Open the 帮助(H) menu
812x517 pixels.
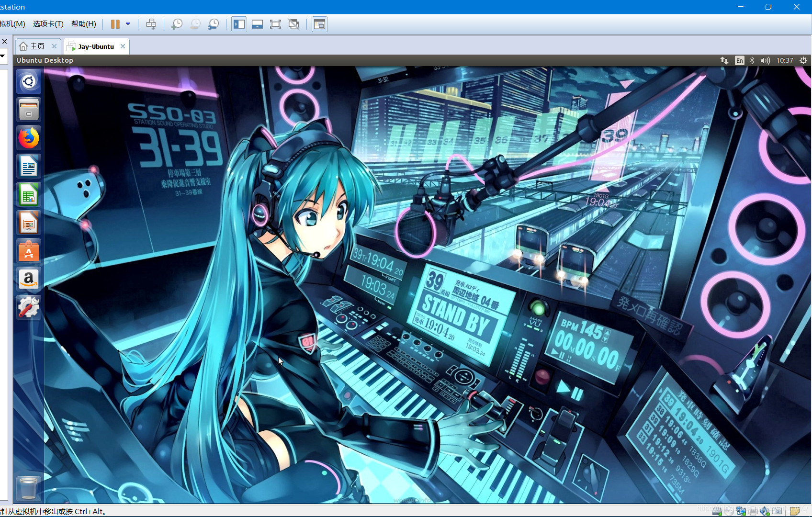(83, 24)
